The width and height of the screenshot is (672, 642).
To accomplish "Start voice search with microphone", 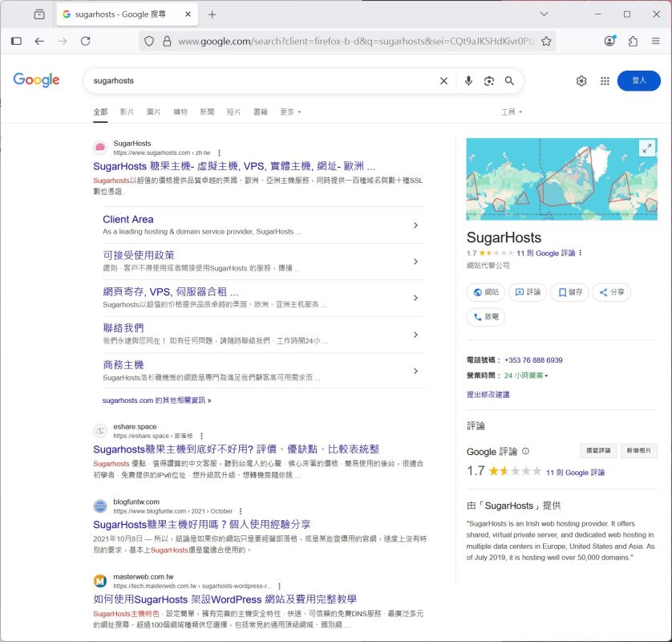I will 468,80.
